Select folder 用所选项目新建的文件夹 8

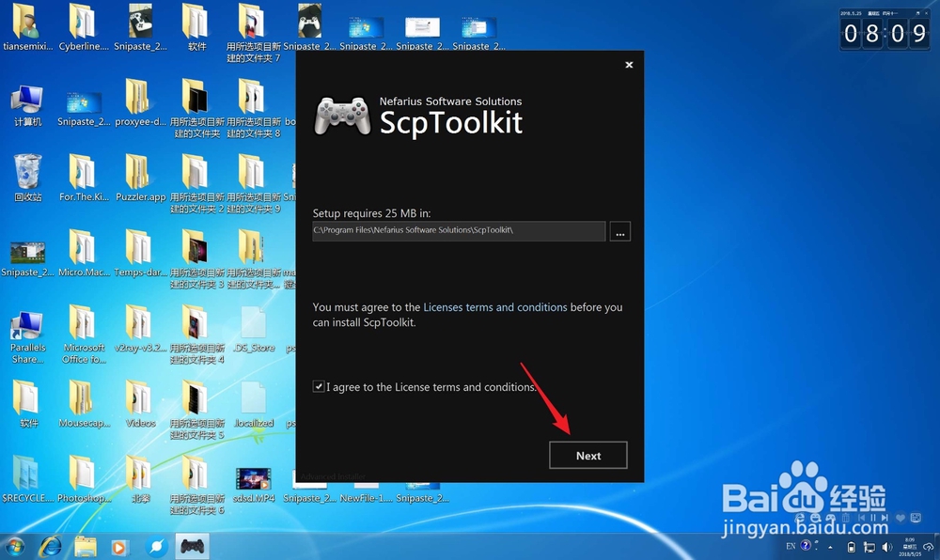click(254, 109)
